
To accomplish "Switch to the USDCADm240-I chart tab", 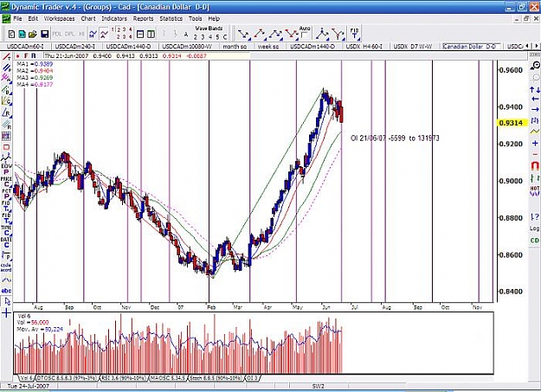I will pyautogui.click(x=75, y=46).
